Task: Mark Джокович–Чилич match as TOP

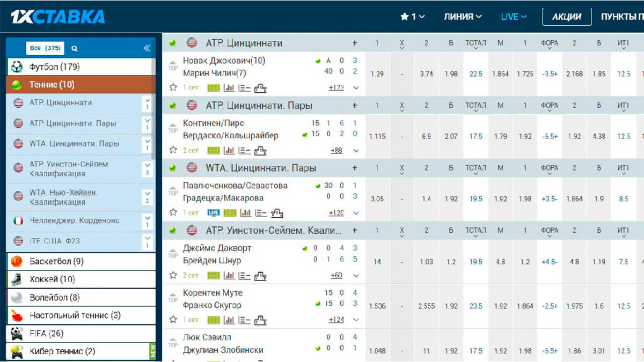Action: click(x=173, y=65)
